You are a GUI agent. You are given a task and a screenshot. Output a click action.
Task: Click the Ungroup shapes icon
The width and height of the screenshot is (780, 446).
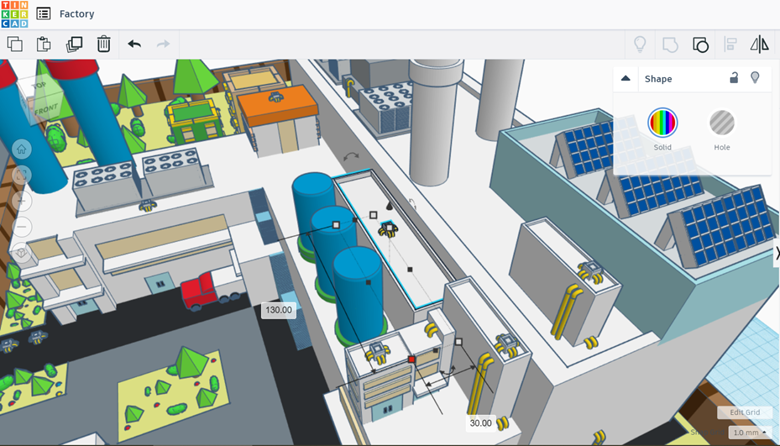click(700, 45)
